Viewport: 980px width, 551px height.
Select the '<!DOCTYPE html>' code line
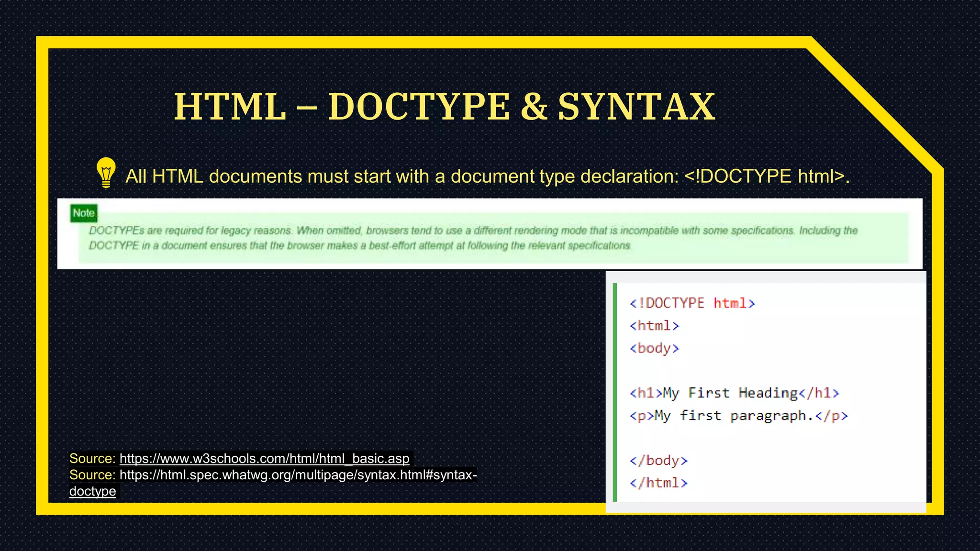point(692,303)
